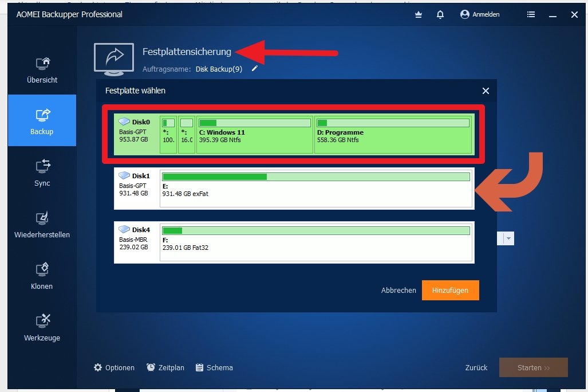This screenshot has width=588, height=392.
Task: Click the Festplattensicherung heading
Action: [187, 52]
